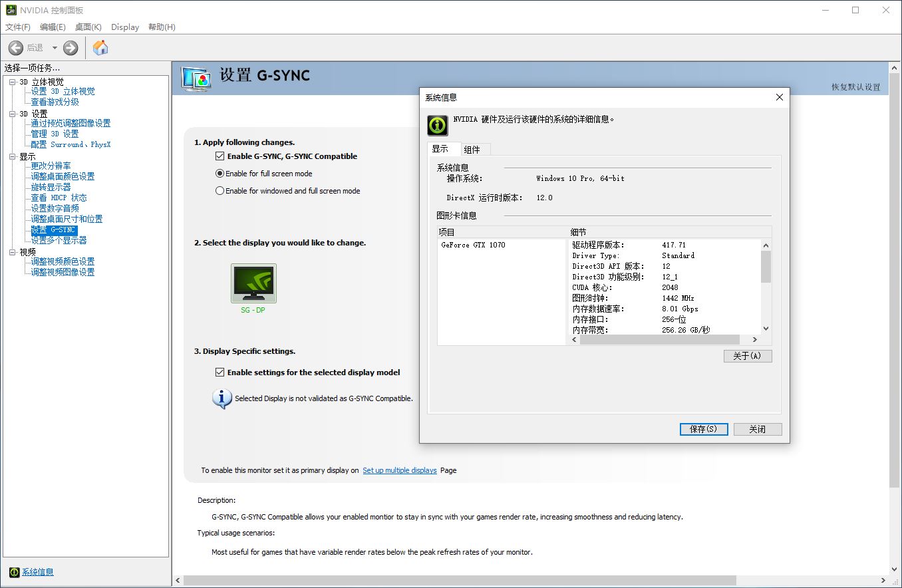Viewport: 902px width, 588px height.
Task: Collapse the 3D 立体视觉 tree node
Action: (x=12, y=82)
